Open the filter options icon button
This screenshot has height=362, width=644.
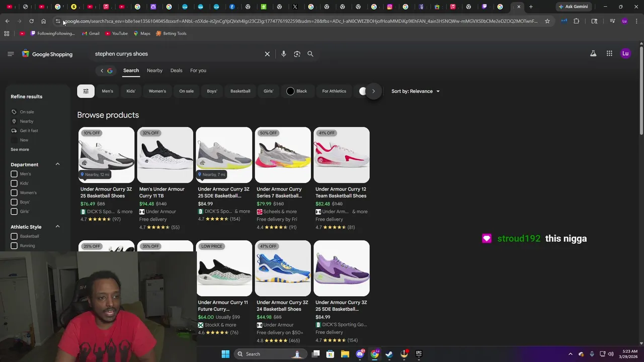[86, 91]
